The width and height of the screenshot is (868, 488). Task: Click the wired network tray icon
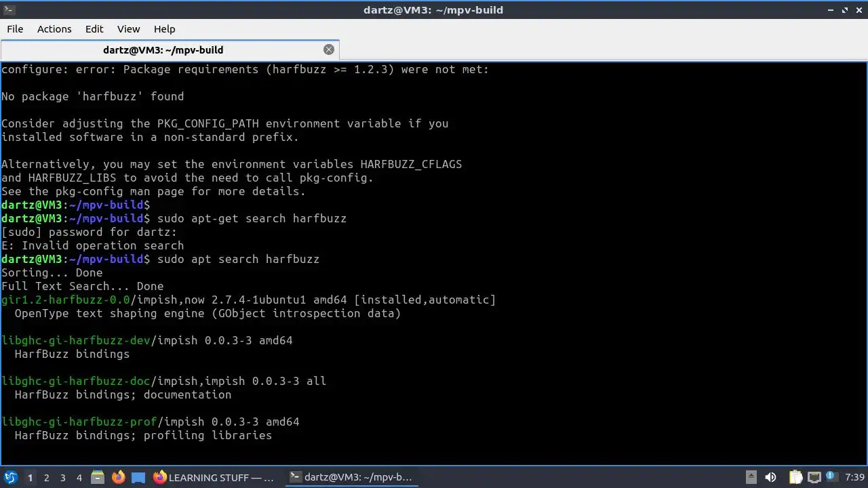tap(814, 477)
